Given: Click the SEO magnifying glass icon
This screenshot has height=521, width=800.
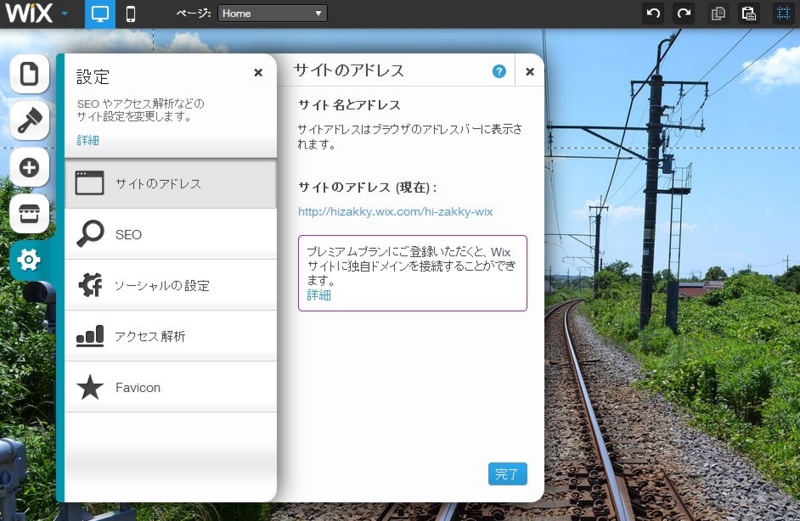Looking at the screenshot, I should pos(90,234).
